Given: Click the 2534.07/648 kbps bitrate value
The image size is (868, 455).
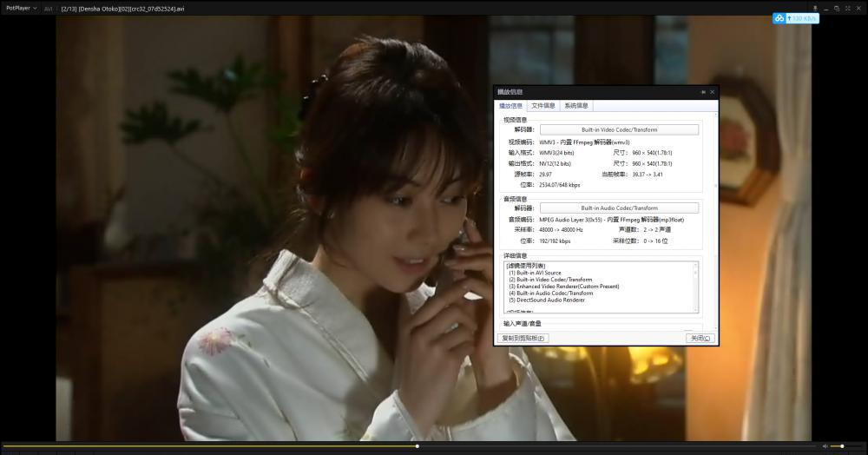Looking at the screenshot, I should pos(560,185).
